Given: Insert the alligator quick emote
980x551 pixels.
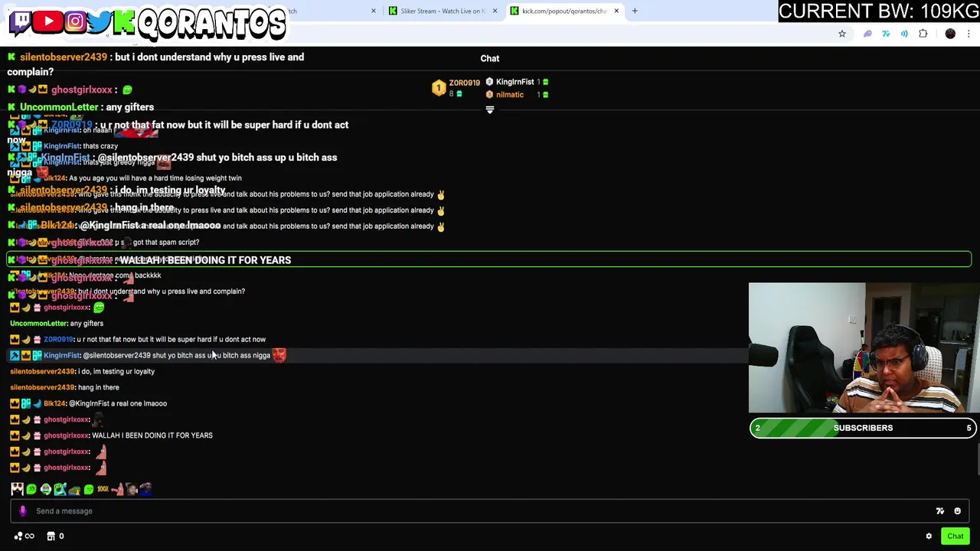Looking at the screenshot, I should pyautogui.click(x=60, y=489).
